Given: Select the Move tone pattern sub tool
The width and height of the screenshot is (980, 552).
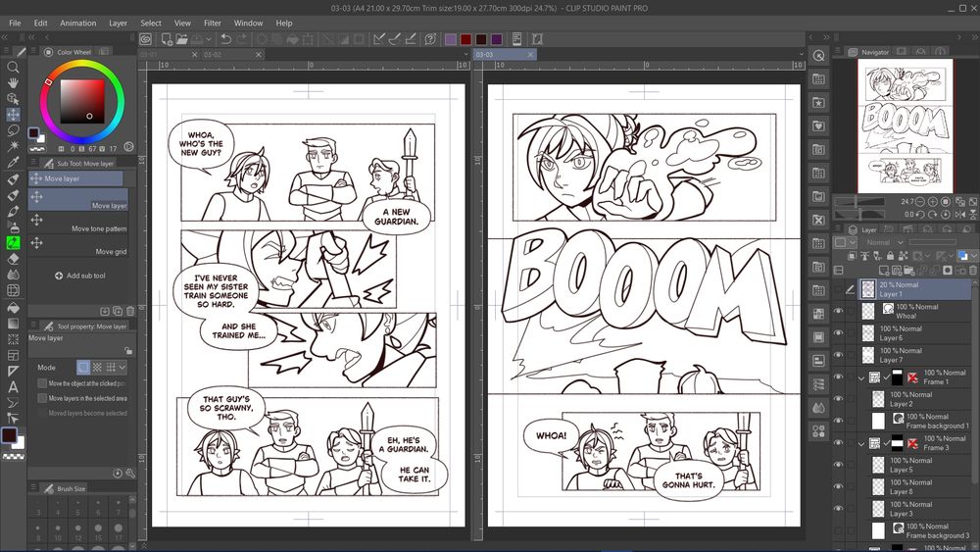Looking at the screenshot, I should (x=78, y=224).
